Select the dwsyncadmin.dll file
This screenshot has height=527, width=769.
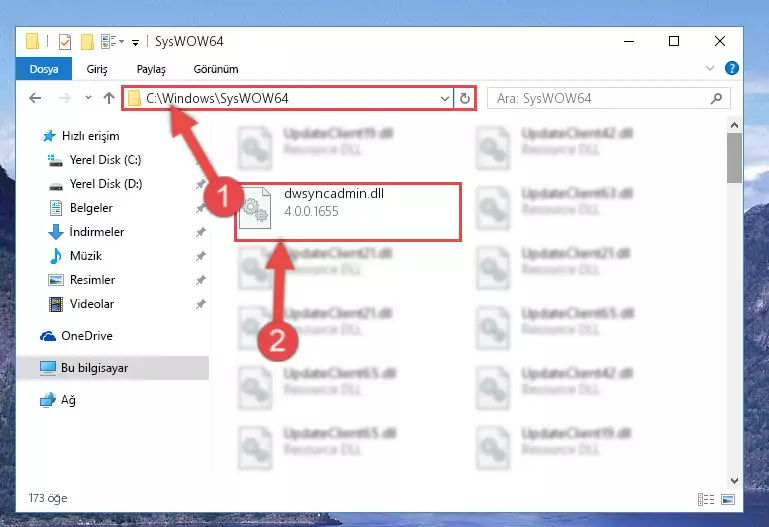click(348, 212)
